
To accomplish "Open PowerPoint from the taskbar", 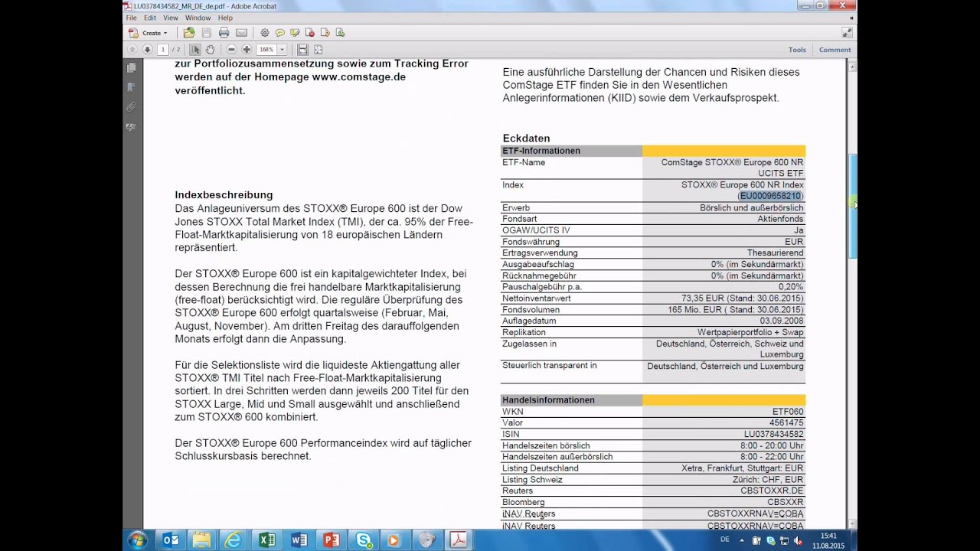I will point(331,540).
